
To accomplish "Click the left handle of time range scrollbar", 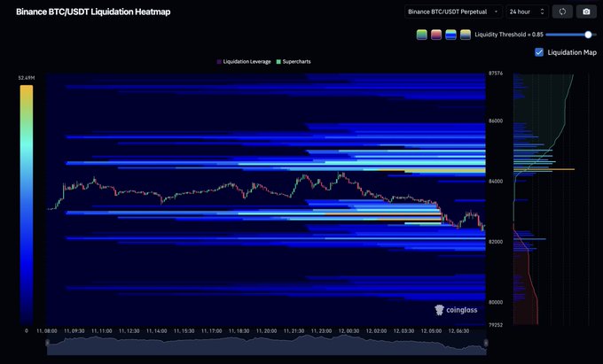I will tap(48, 343).
